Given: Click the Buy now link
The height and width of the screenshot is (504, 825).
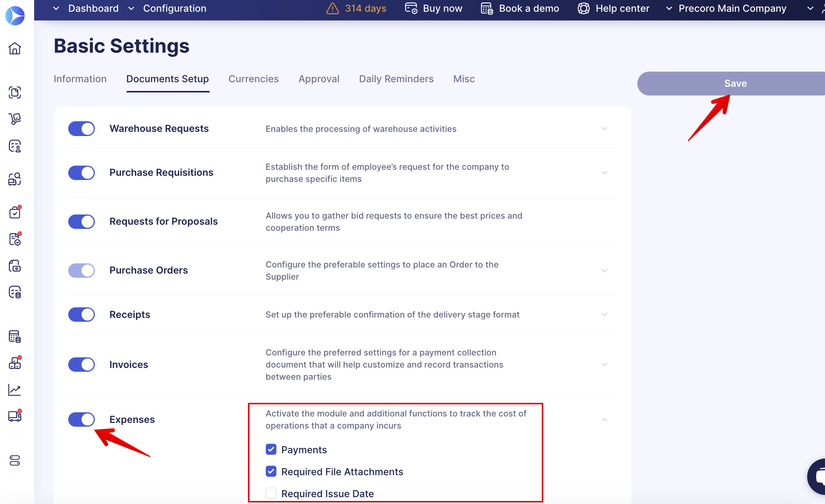Looking at the screenshot, I should [442, 8].
